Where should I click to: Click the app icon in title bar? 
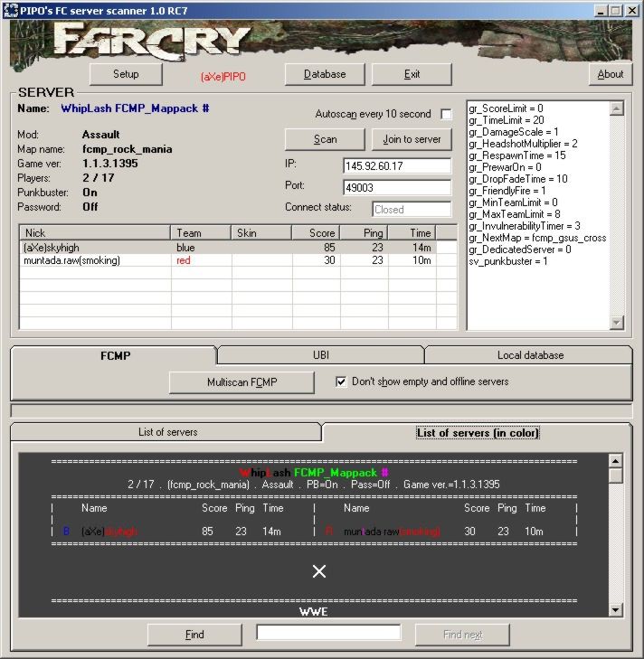[x=11, y=11]
